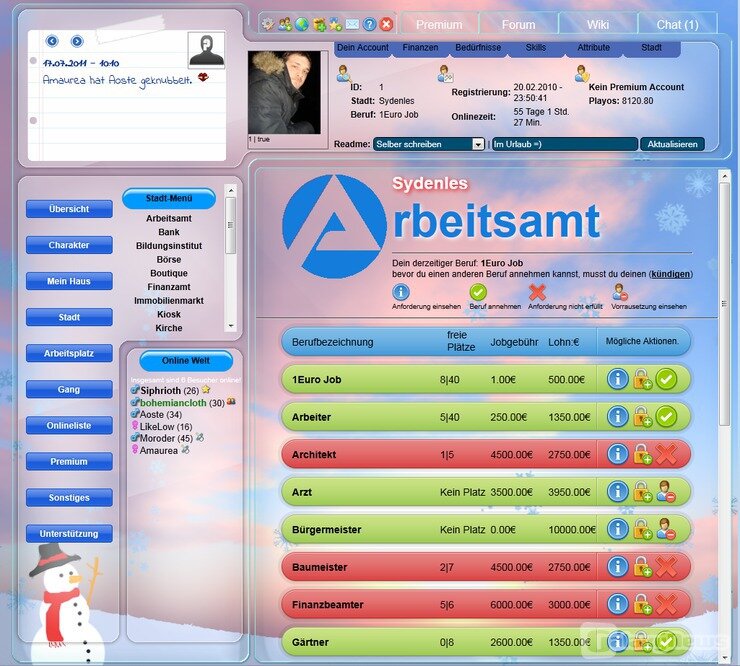Viewport: 740px width, 666px height.
Task: Open the settings gear icon in top toolbar
Action: point(268,24)
